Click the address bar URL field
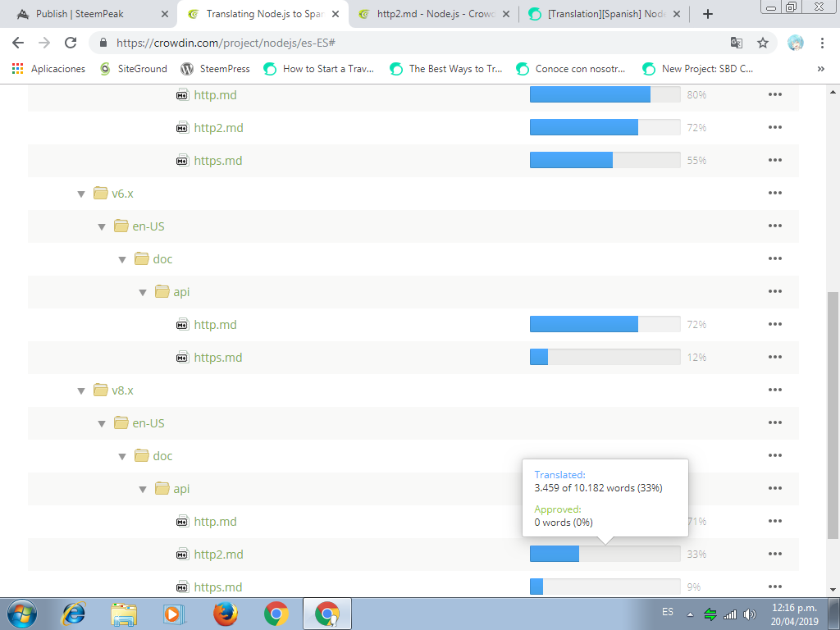840x630 pixels. [410, 43]
